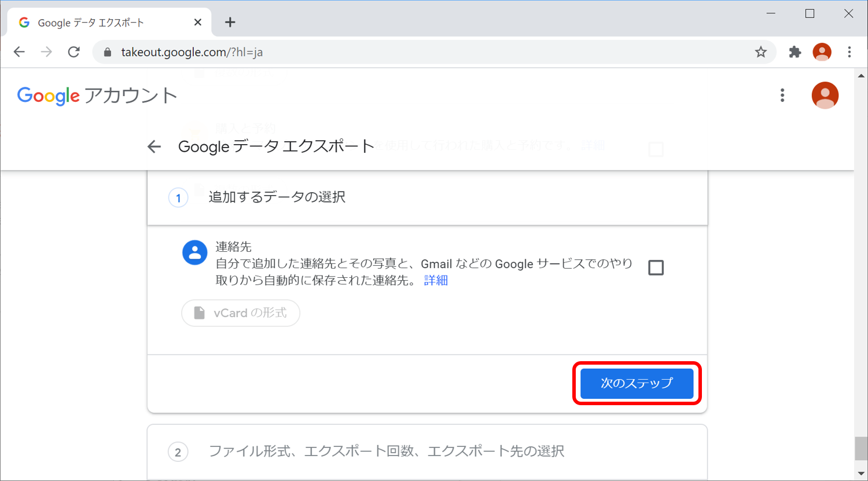The width and height of the screenshot is (868, 481).
Task: Click the Google アカウント logo
Action: [97, 96]
